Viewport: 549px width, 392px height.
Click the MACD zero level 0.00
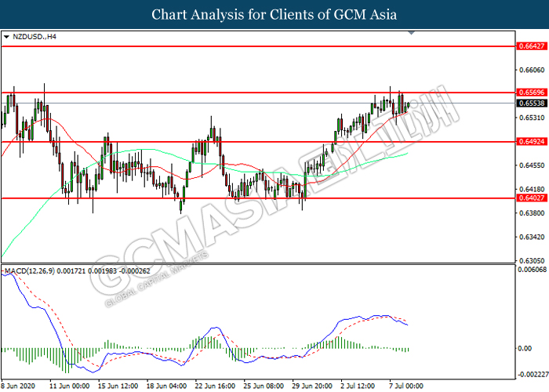coord(525,348)
